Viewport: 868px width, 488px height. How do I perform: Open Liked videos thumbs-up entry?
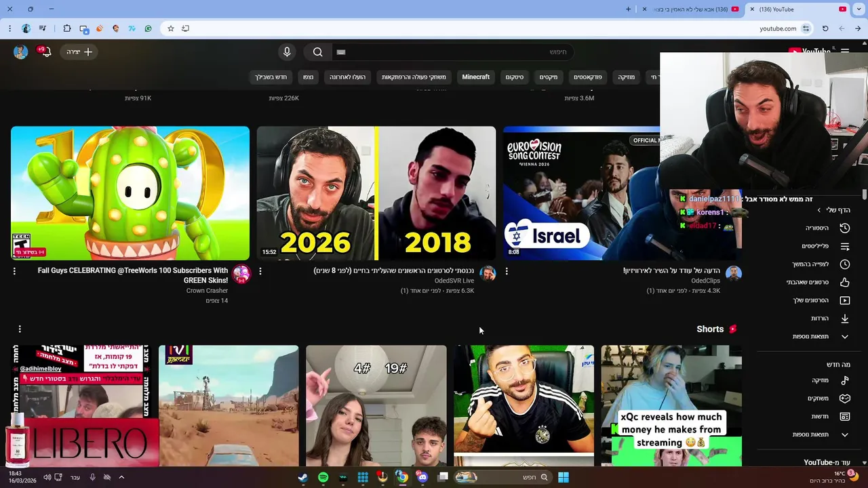click(x=845, y=282)
